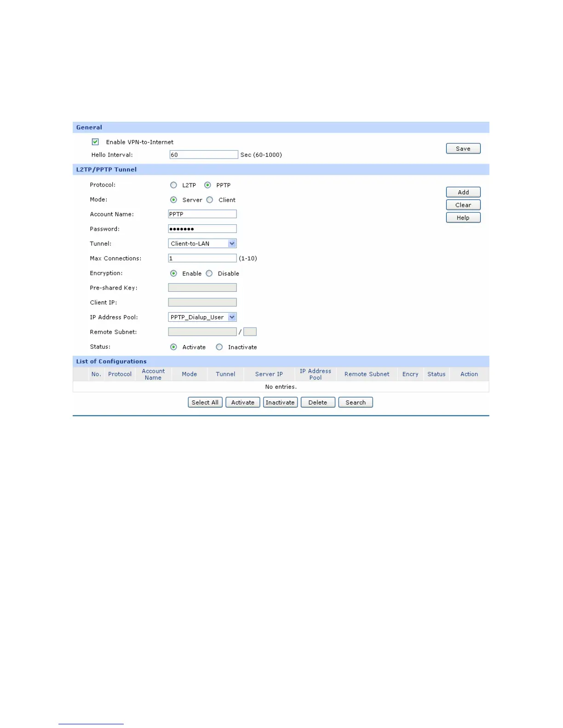Open the Tunnel Client-to-LAN dropdown
This screenshot has height=728, width=563.
[x=202, y=244]
